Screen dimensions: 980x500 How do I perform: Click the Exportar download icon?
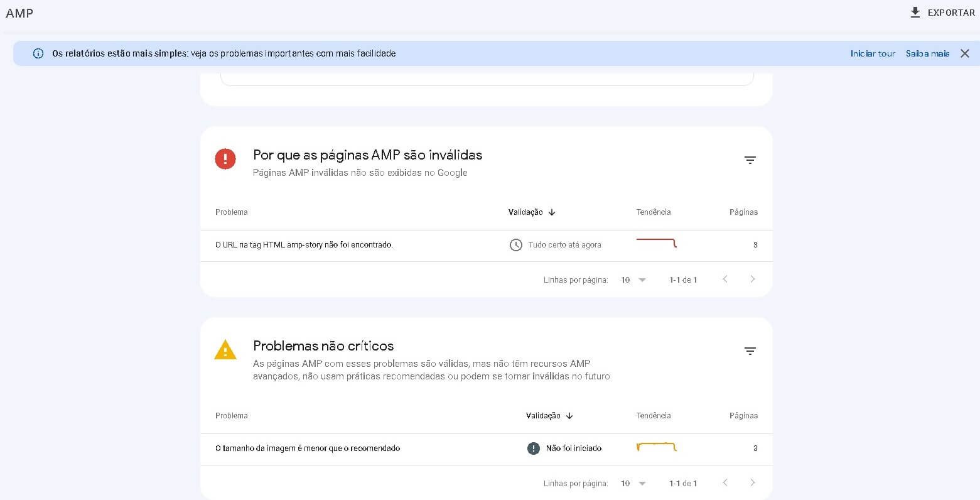[915, 13]
